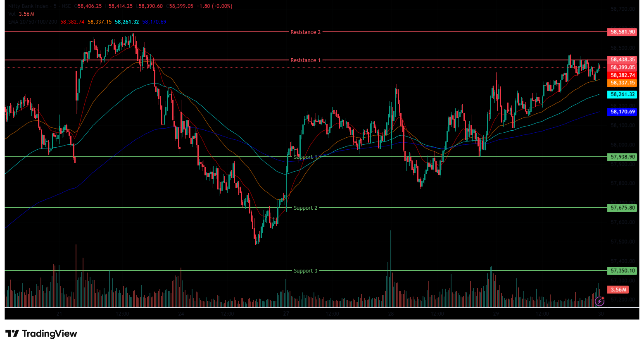Select the Resistance 1 line label

point(305,60)
